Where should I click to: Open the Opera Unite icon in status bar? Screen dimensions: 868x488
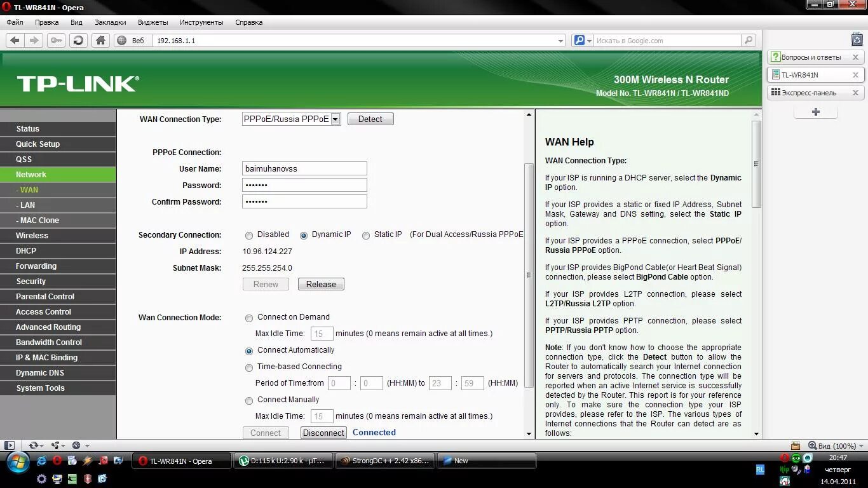pyautogui.click(x=55, y=445)
